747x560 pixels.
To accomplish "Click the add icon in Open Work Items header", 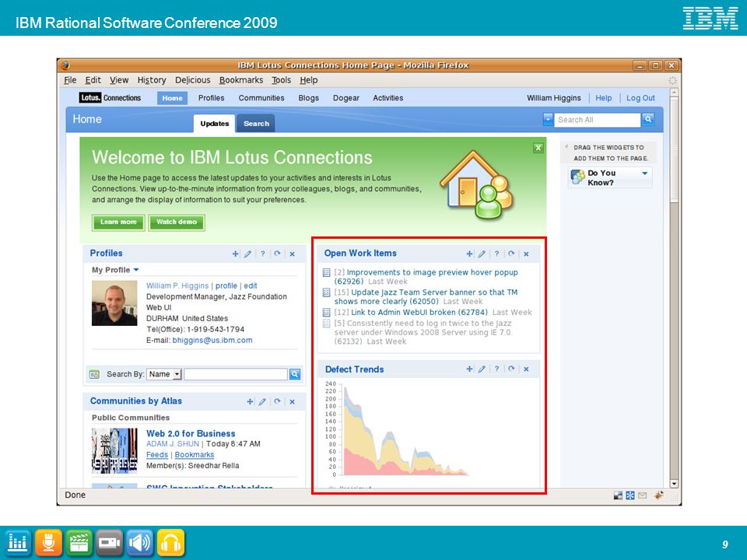I will 469,254.
